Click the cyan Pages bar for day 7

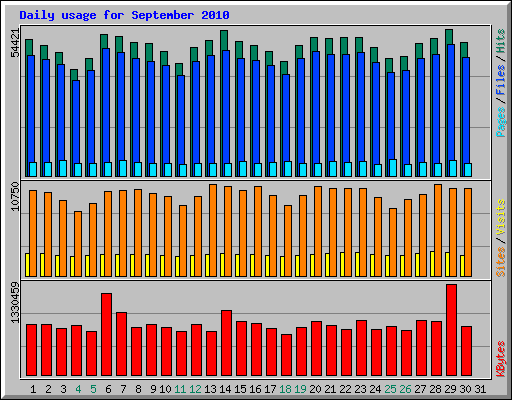click(123, 168)
